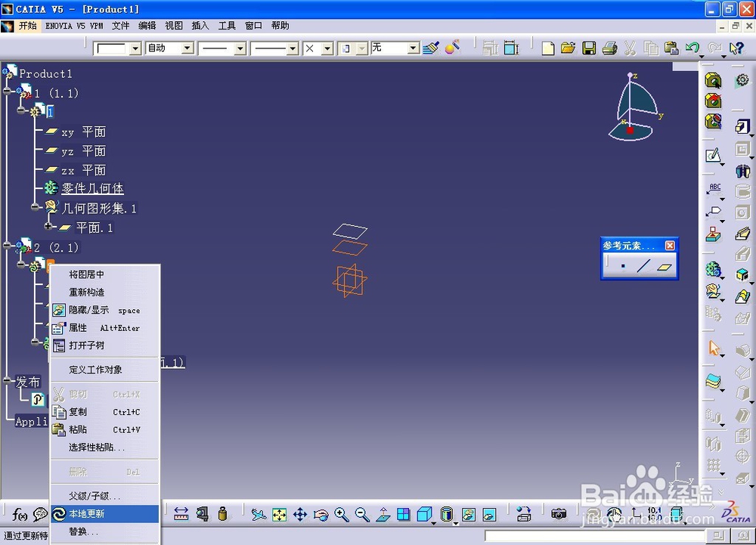Open the line thickness dropdown
Viewport: 756px width, 545px height.
[x=240, y=48]
